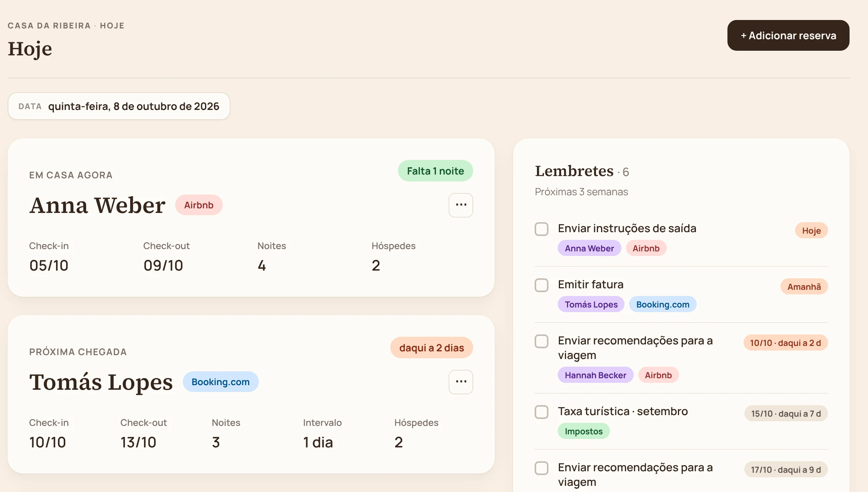
Task: Toggle the checkbox for the 17/10 reminder
Action: coord(542,468)
